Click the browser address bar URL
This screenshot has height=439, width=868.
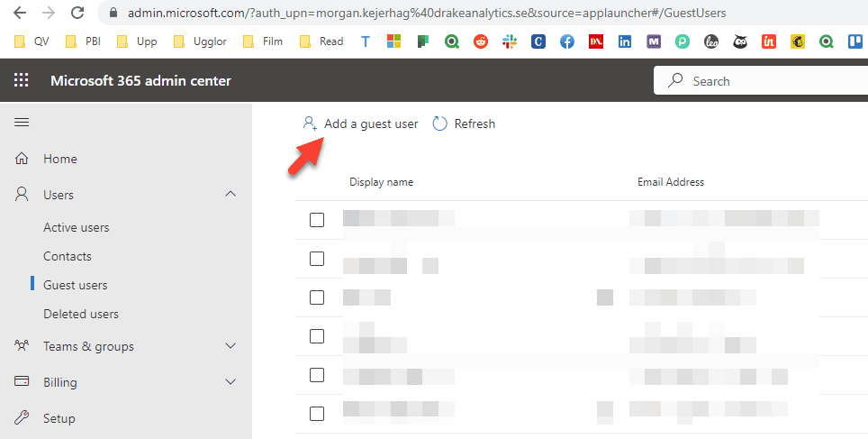pyautogui.click(x=427, y=13)
